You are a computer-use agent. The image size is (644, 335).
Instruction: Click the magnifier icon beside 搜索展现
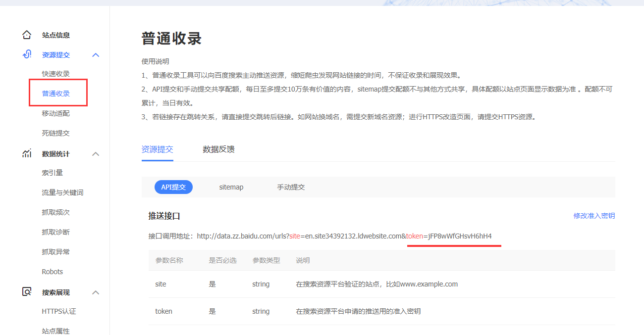coord(27,292)
